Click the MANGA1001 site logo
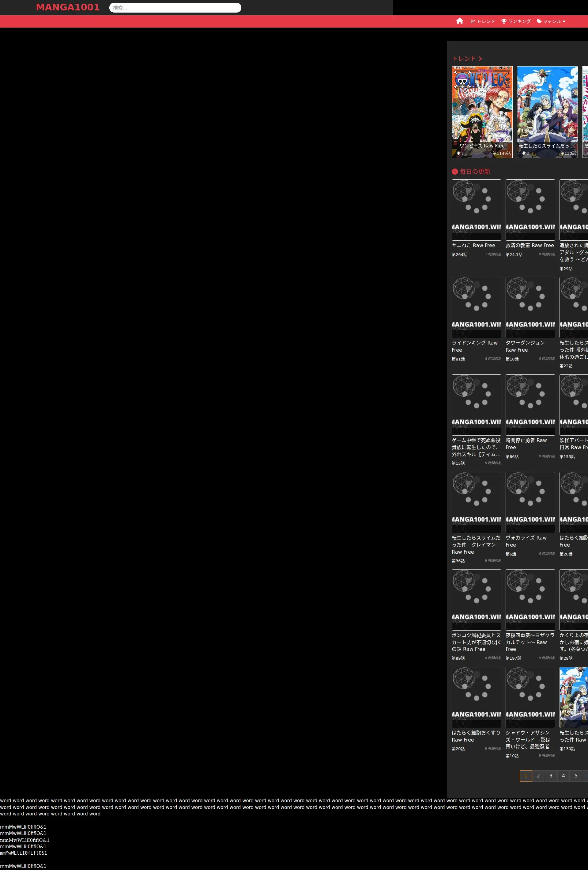Image resolution: width=588 pixels, height=870 pixels. coord(68,7)
